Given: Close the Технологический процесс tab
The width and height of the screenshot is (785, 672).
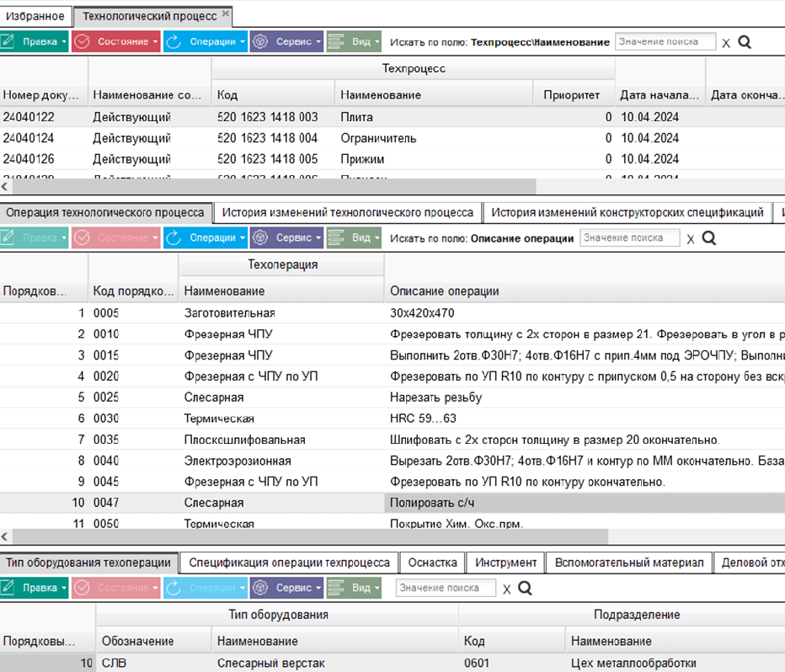Looking at the screenshot, I should pyautogui.click(x=226, y=13).
